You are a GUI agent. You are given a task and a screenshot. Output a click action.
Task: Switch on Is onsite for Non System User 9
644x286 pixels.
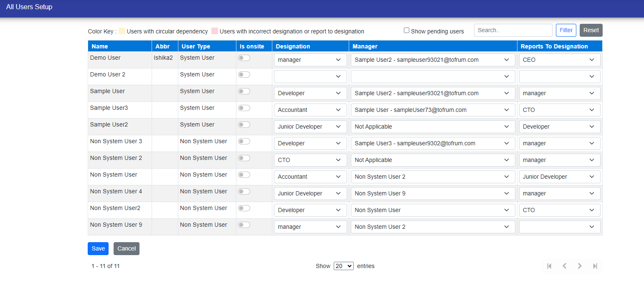[x=244, y=225]
